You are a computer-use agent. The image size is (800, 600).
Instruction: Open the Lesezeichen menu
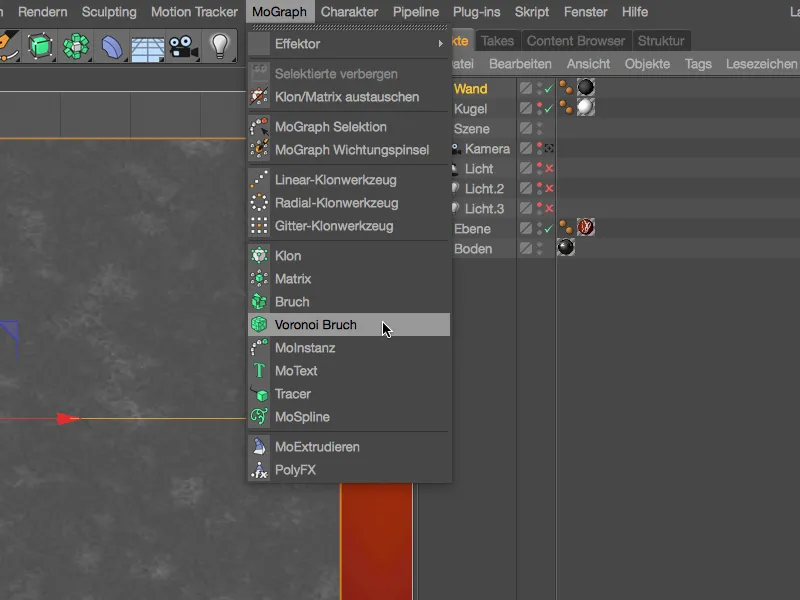[x=761, y=64]
